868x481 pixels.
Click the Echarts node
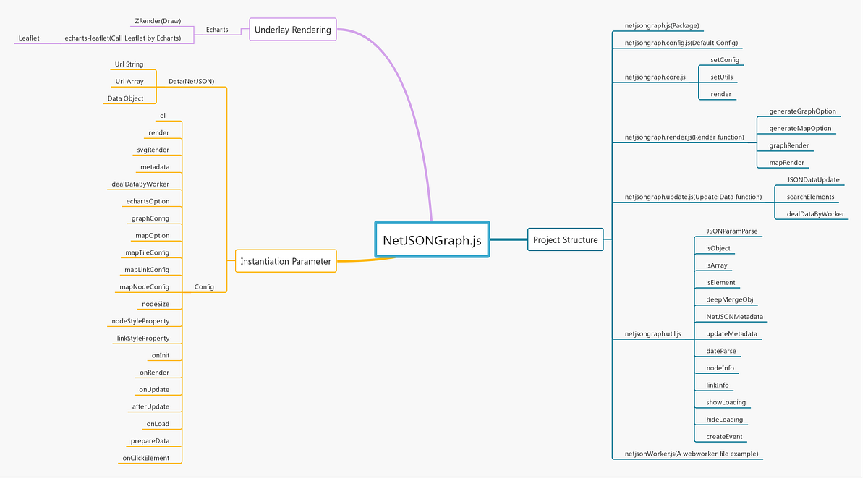click(x=217, y=30)
